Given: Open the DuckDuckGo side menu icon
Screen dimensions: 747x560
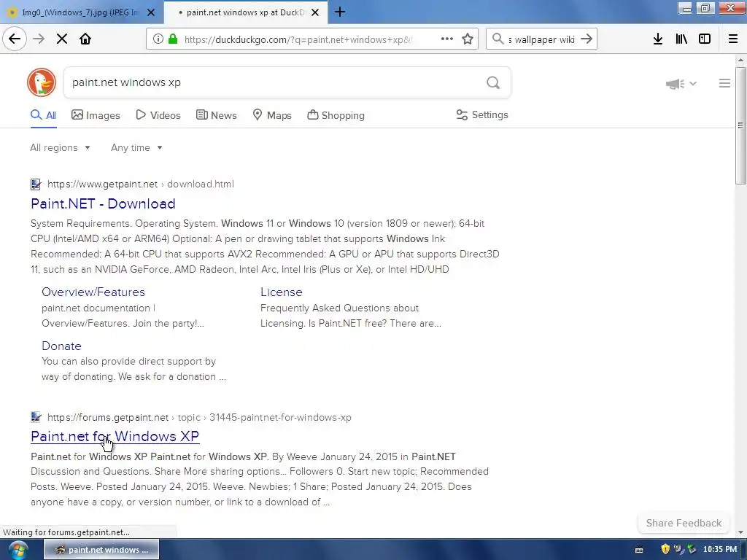Looking at the screenshot, I should tap(724, 83).
